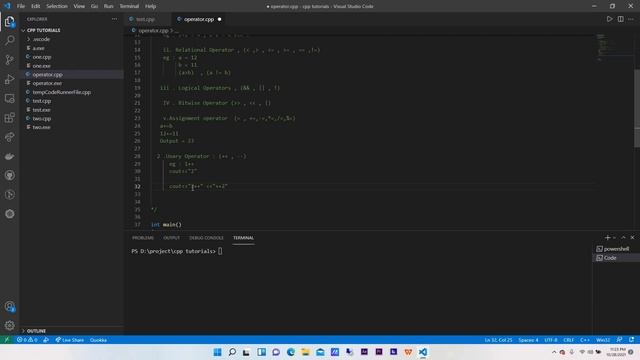Switch to the PROBLEMS panel tab
This screenshot has width=640, height=360.
click(x=143, y=238)
